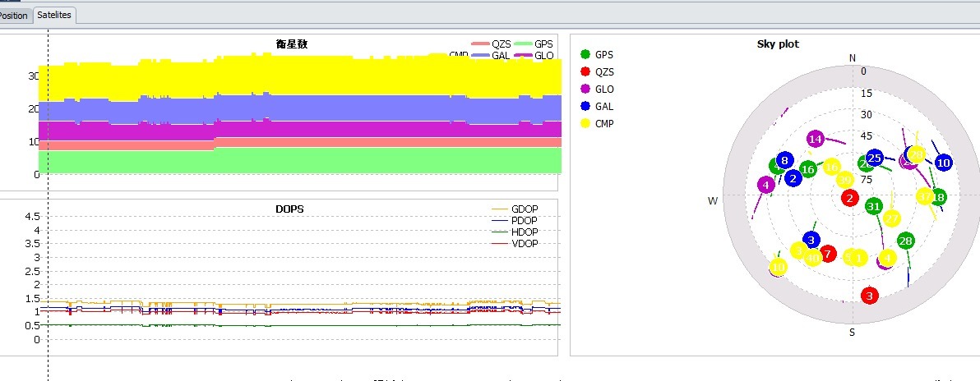This screenshot has height=381, width=980.
Task: Select yellow CMP satellite 39 marker
Action: pyautogui.click(x=844, y=181)
